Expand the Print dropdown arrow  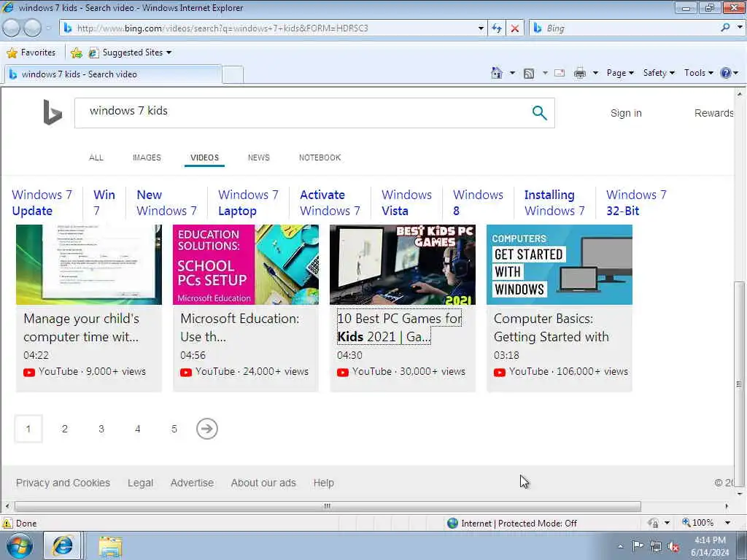(x=595, y=73)
